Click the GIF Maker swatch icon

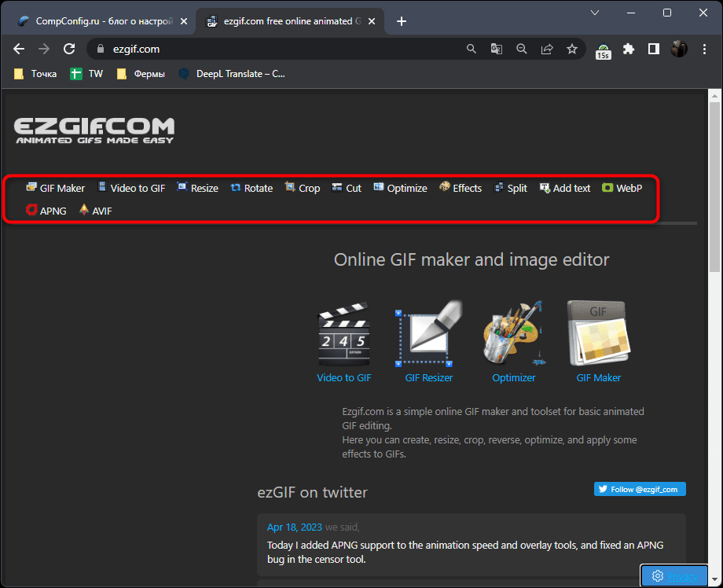(x=598, y=334)
